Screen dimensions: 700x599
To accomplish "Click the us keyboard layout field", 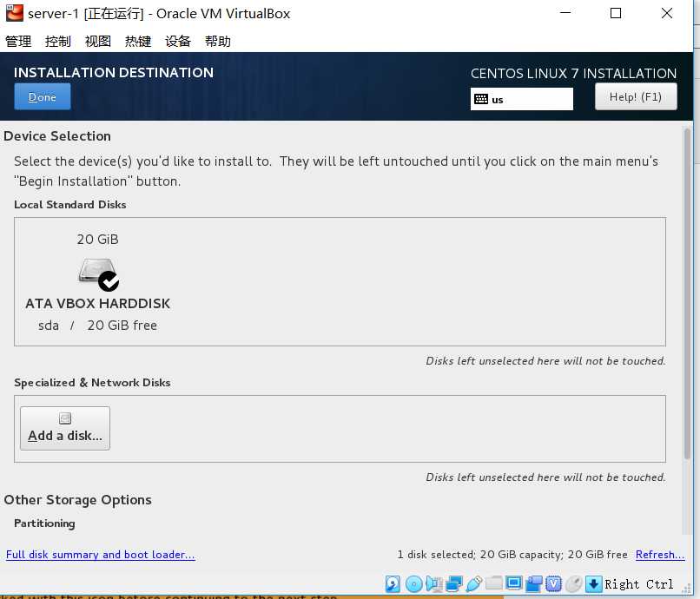I will point(521,99).
